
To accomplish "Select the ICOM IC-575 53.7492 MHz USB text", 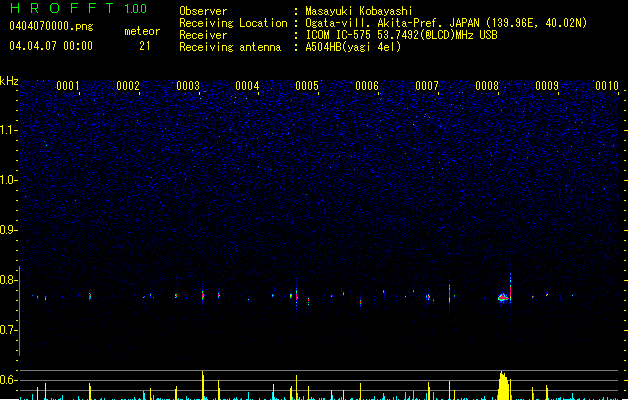I will click(x=401, y=35).
